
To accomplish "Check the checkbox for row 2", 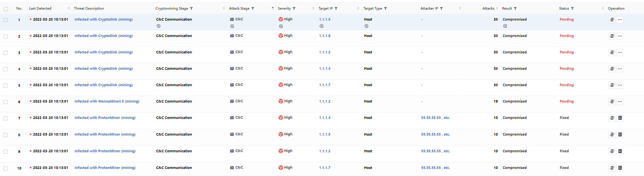I will (x=5, y=36).
